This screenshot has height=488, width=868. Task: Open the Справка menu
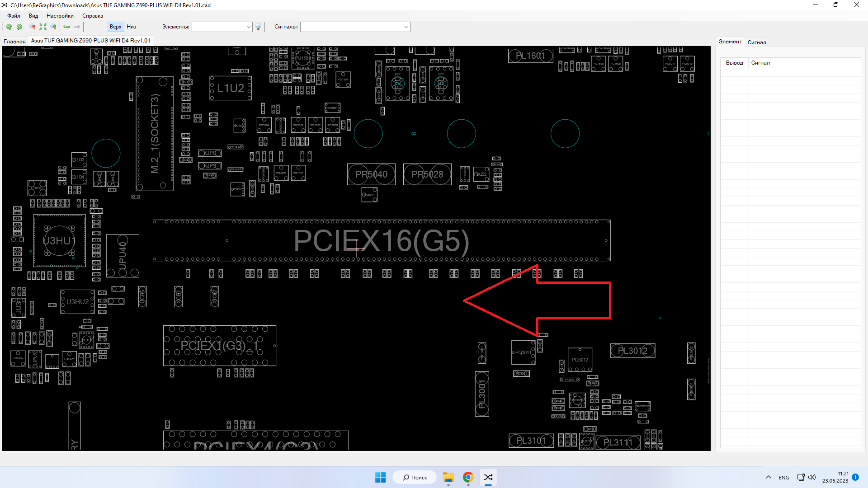[x=93, y=16]
